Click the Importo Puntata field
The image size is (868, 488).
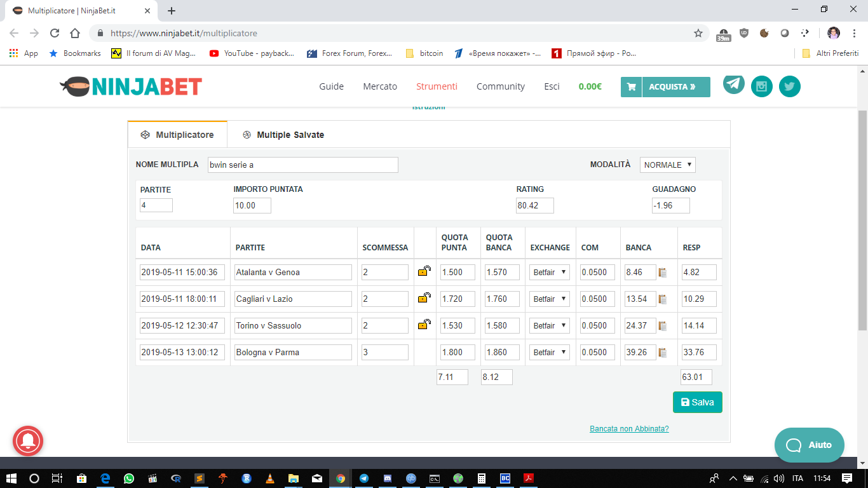tap(252, 205)
